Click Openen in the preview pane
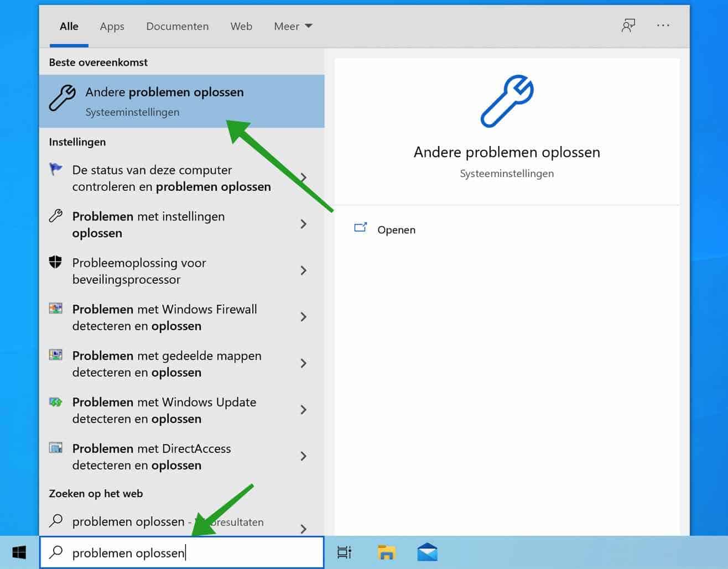The width and height of the screenshot is (728, 569). point(396,229)
